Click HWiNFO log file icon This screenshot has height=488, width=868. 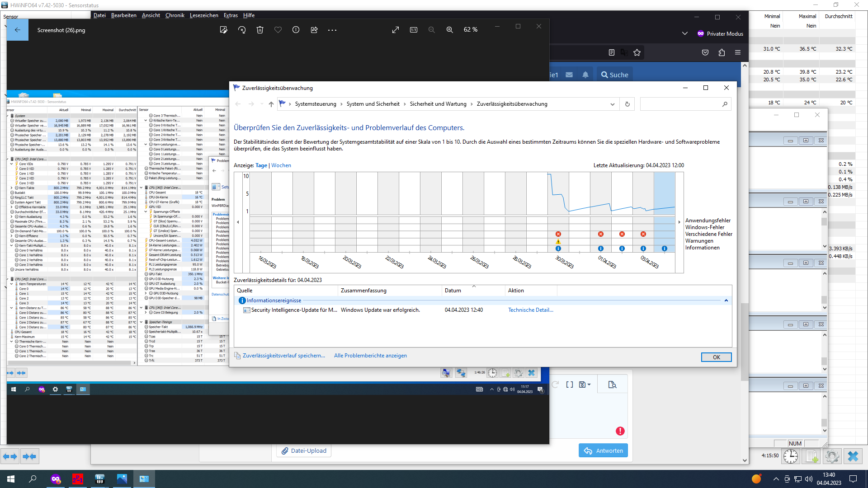(x=812, y=456)
